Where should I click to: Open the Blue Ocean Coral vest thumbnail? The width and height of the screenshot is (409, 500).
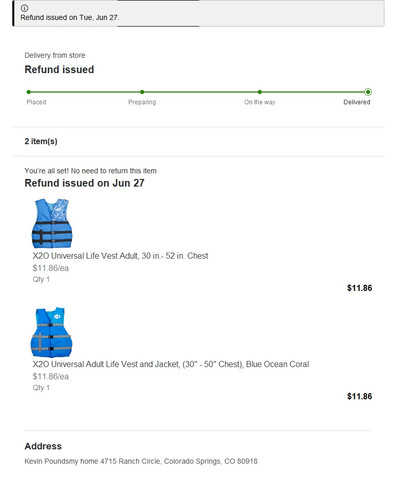[51, 332]
